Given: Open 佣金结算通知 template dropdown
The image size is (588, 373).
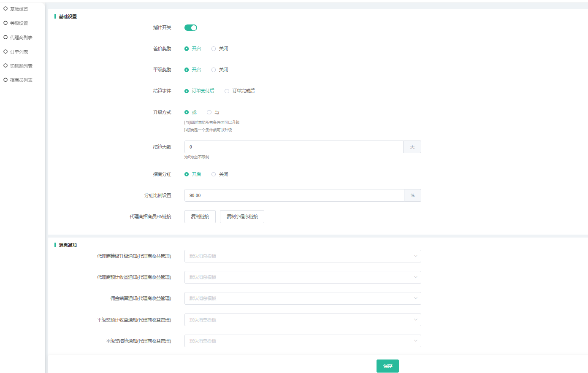Looking at the screenshot, I should 303,298.
